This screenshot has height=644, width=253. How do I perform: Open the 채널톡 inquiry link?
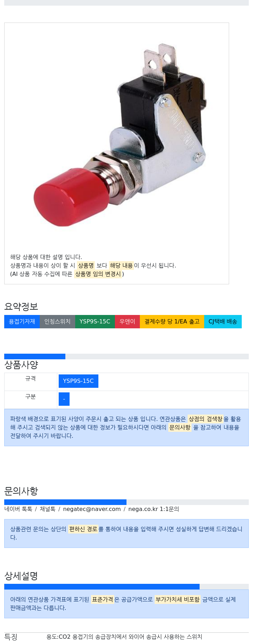click(47, 509)
